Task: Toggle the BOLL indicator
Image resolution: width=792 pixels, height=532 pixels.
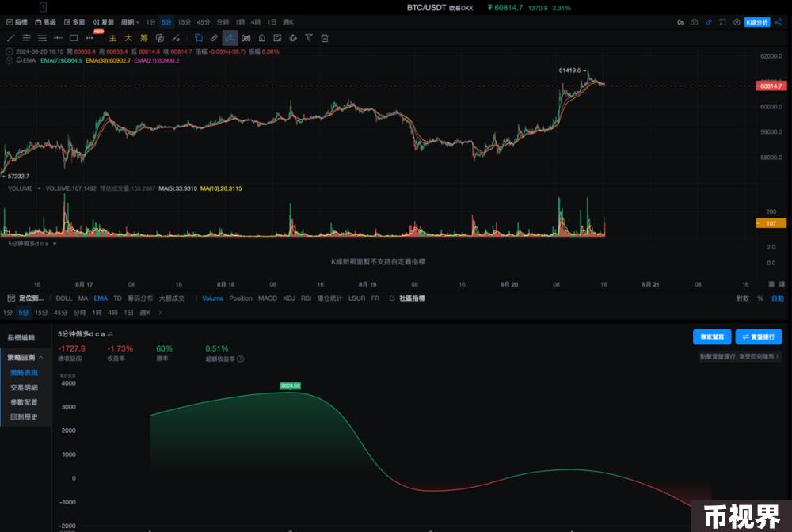Action: (x=64, y=298)
